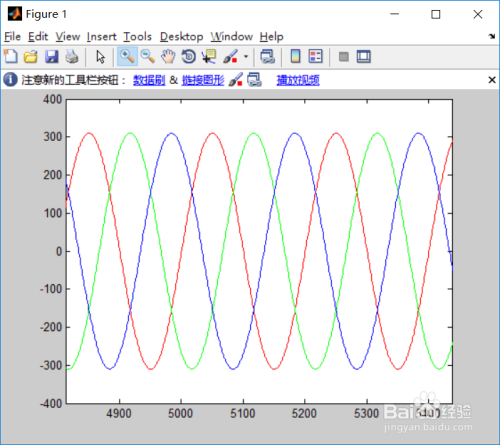Click the Link Plot icon
The image size is (500, 445).
(x=267, y=56)
